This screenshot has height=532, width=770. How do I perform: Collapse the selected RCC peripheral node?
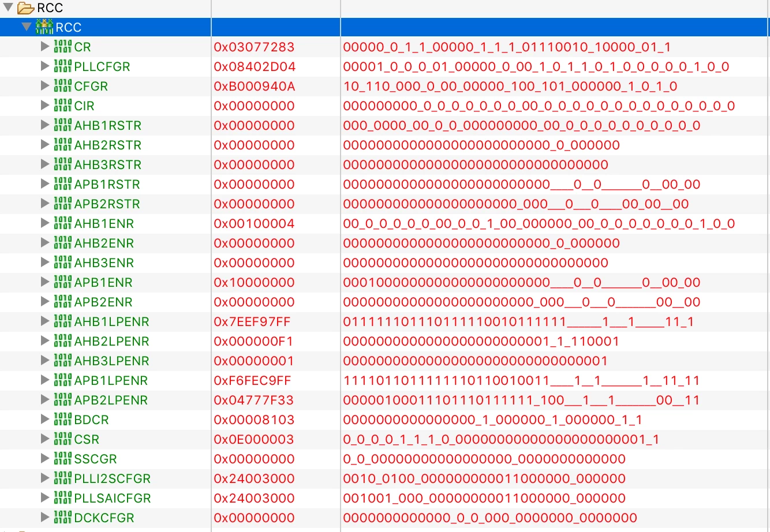pyautogui.click(x=27, y=27)
